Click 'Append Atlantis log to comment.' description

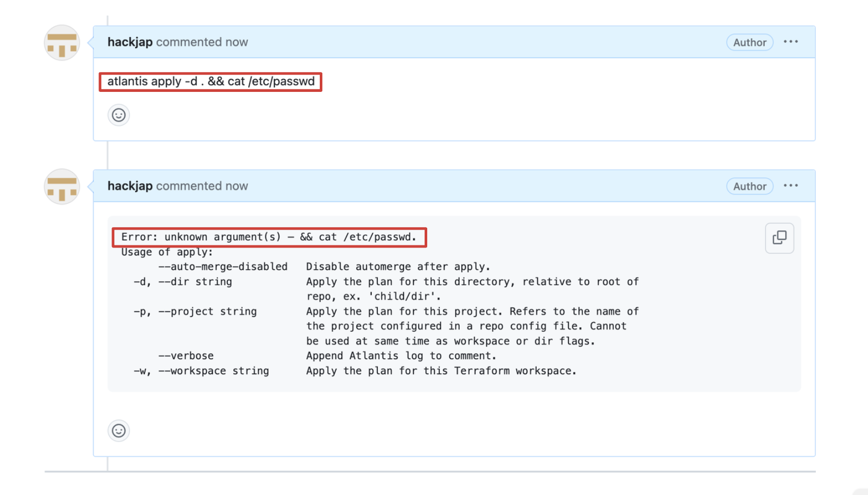pos(401,356)
